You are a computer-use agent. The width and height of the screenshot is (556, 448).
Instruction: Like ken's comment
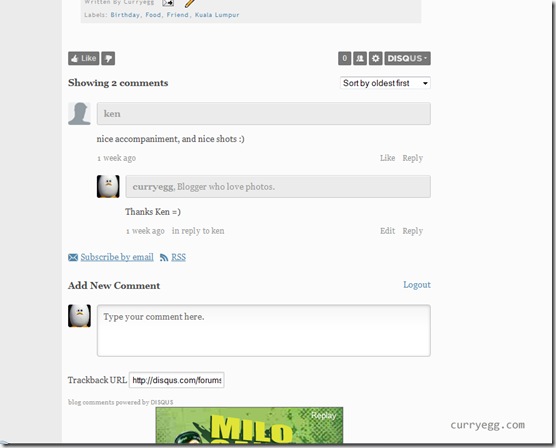click(x=387, y=158)
